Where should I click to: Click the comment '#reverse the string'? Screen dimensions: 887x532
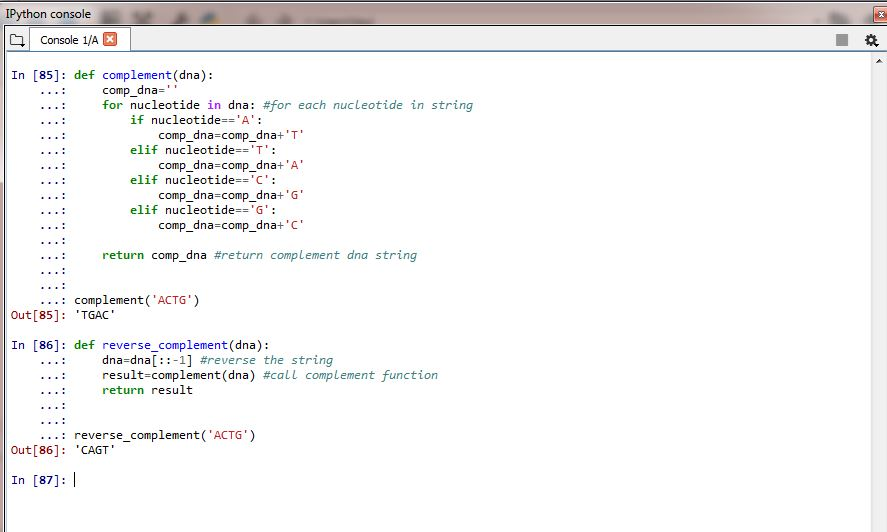tap(266, 360)
